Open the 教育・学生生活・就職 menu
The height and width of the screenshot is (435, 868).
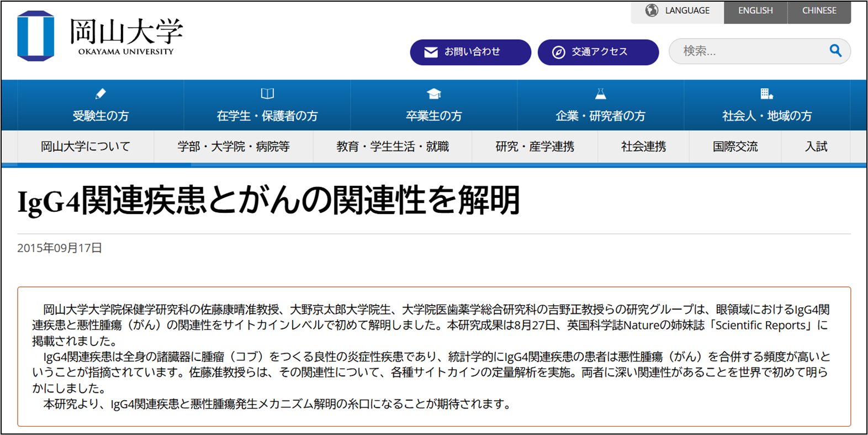393,146
